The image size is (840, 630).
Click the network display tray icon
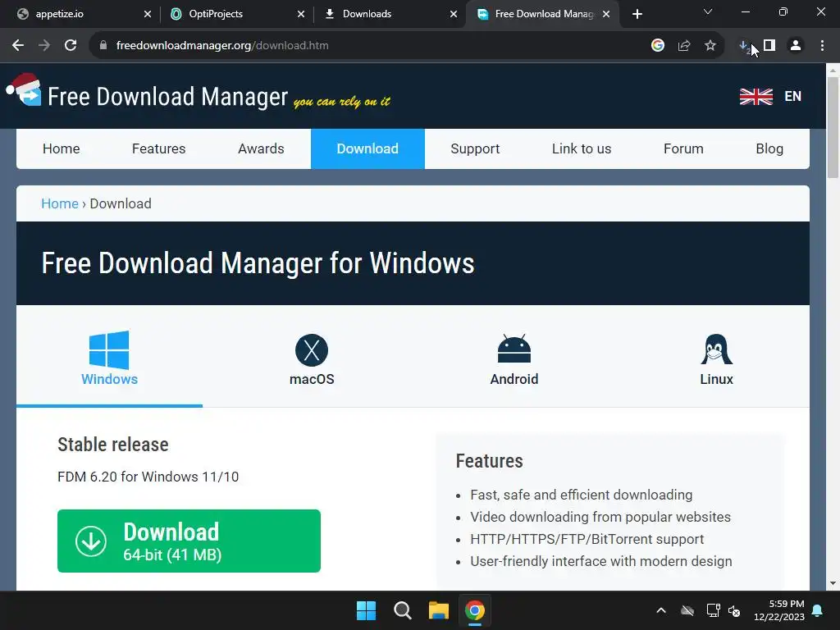tap(713, 610)
